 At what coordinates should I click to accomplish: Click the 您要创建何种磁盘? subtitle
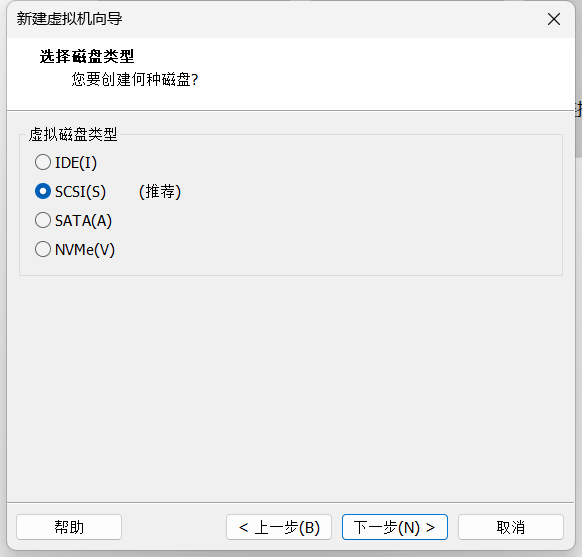click(135, 79)
